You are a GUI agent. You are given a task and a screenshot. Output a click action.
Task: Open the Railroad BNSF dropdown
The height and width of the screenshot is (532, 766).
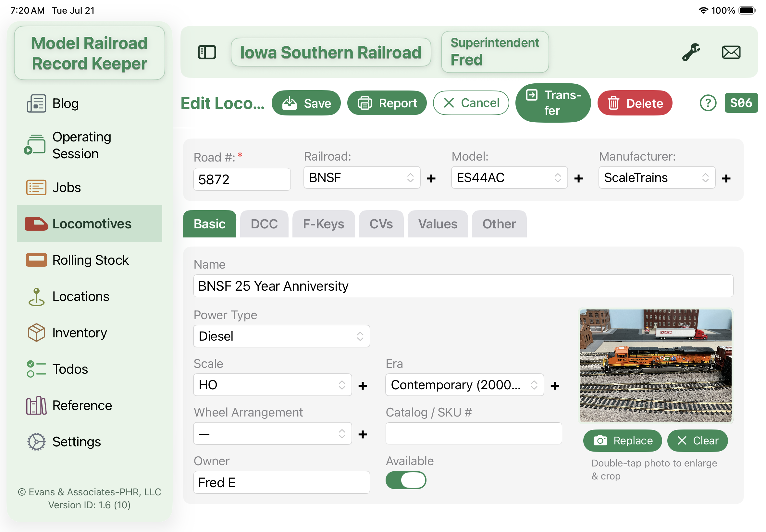point(362,177)
